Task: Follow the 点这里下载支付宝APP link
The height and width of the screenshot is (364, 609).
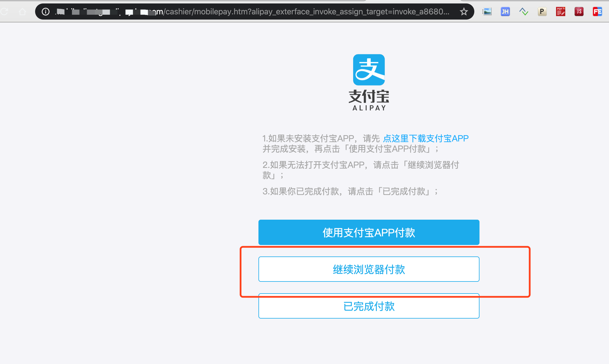Action: 426,139
